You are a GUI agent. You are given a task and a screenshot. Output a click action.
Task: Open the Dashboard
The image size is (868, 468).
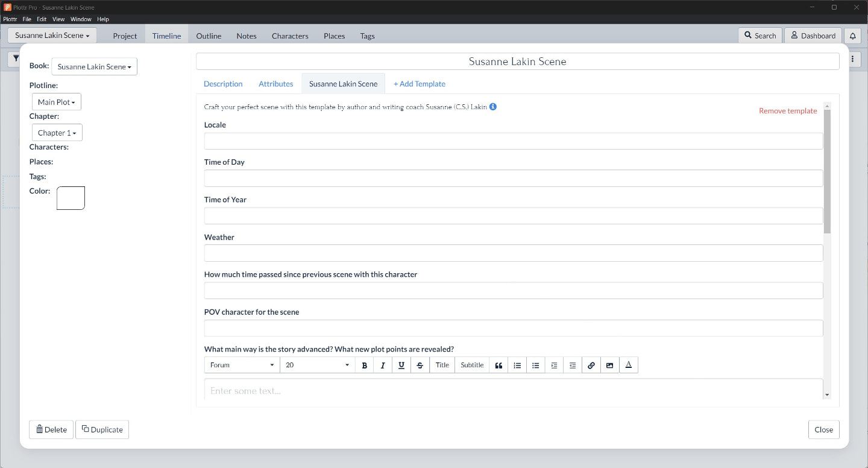[x=813, y=36]
